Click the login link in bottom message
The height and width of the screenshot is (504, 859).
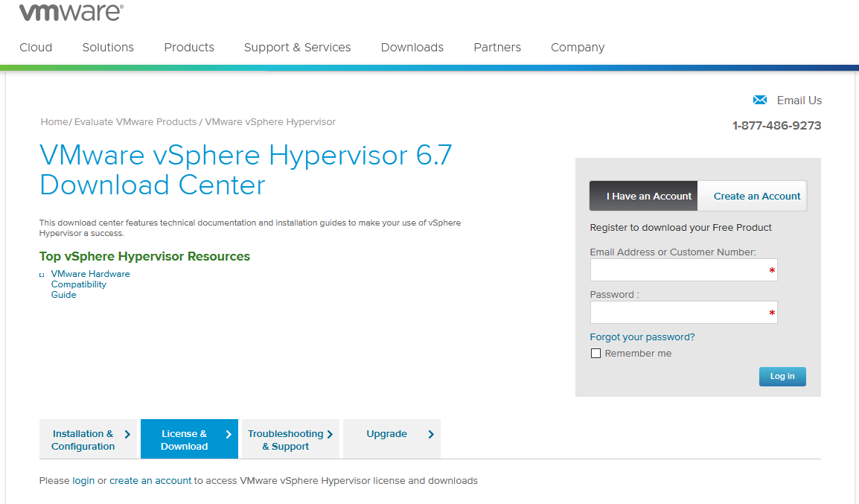(83, 480)
